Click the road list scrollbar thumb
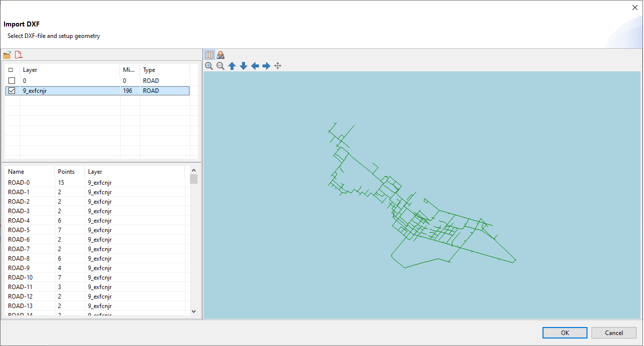Viewport: 644px width, 346px height. (194, 179)
